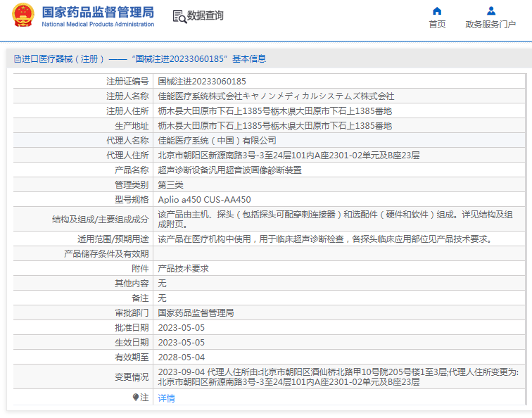Click the document icon before 进口医疗器械

18,59
